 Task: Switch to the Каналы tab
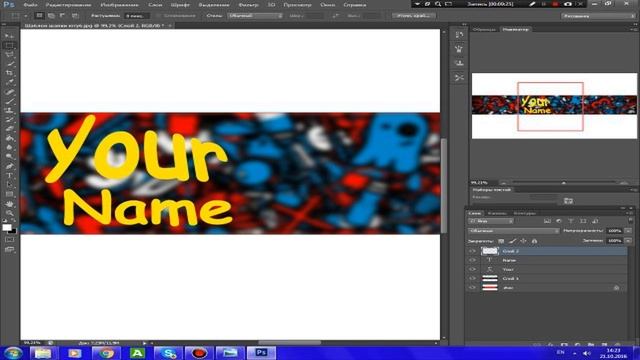(x=497, y=213)
